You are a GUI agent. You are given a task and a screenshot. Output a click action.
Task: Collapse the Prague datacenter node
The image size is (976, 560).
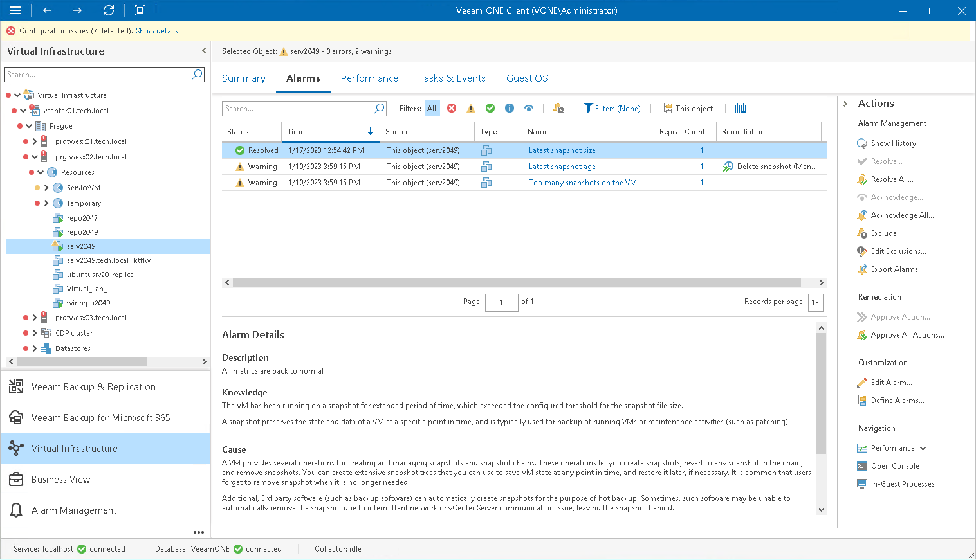coord(29,126)
